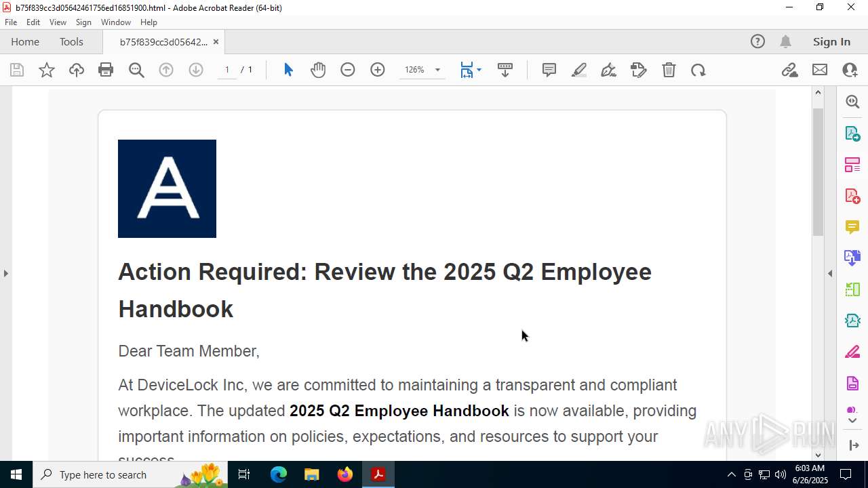Screen dimensions: 868x488
Task: Rotate the page clockwise
Action: click(698, 70)
